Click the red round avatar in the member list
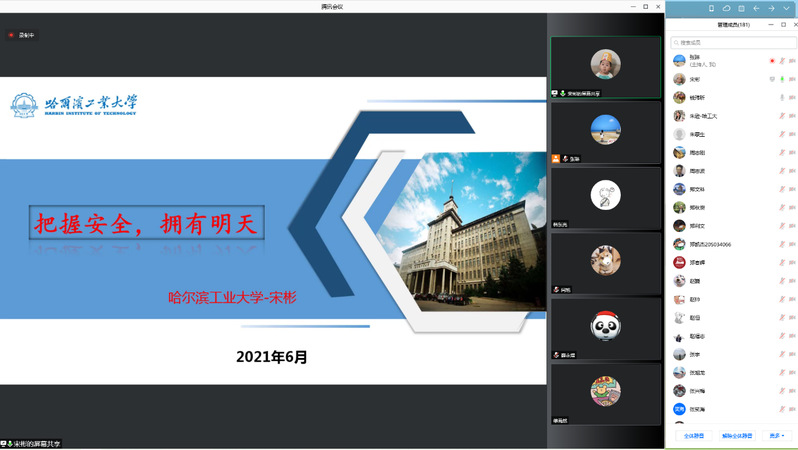Image resolution: width=798 pixels, height=450 pixels. coord(679,263)
